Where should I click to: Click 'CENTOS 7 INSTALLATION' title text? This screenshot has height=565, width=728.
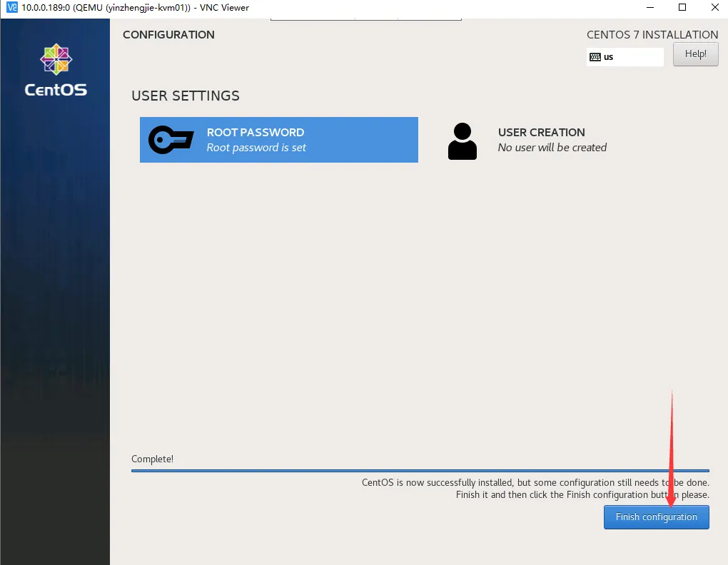pyautogui.click(x=652, y=35)
